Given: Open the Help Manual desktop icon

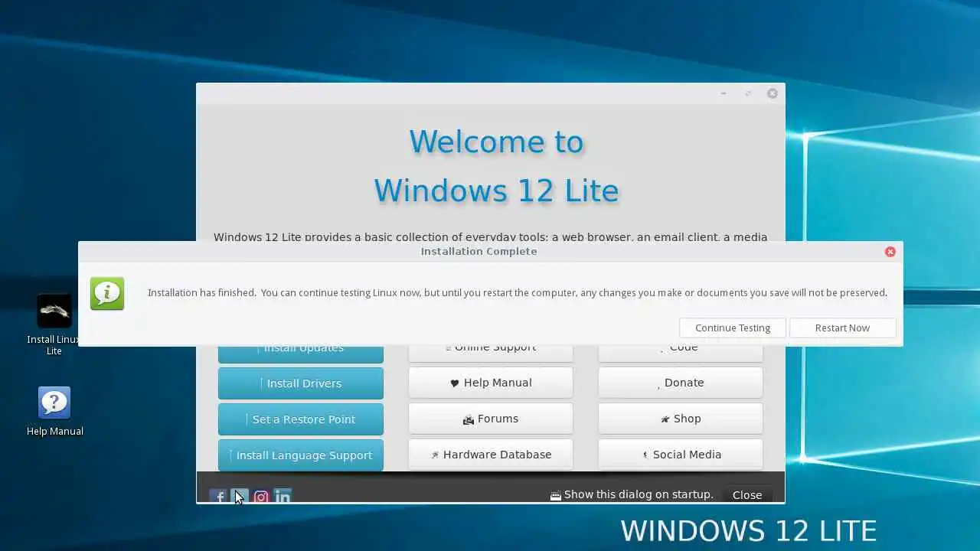Looking at the screenshot, I should pos(54,412).
